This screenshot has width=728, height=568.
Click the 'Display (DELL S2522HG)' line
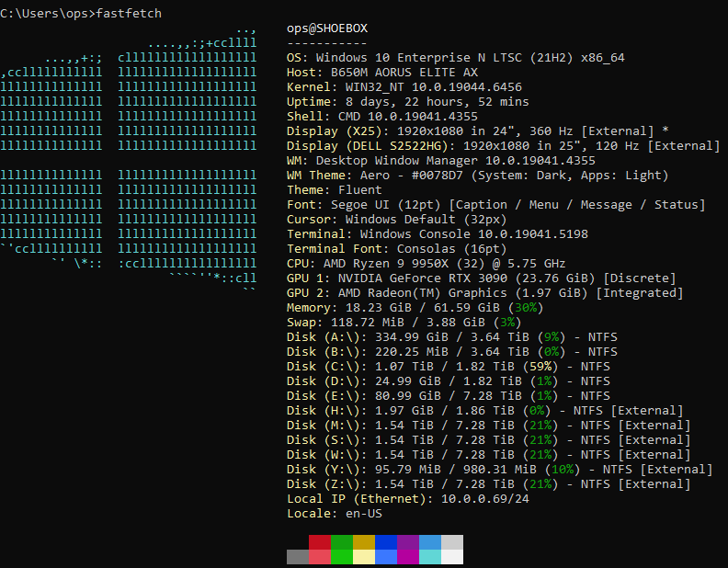[504, 146]
